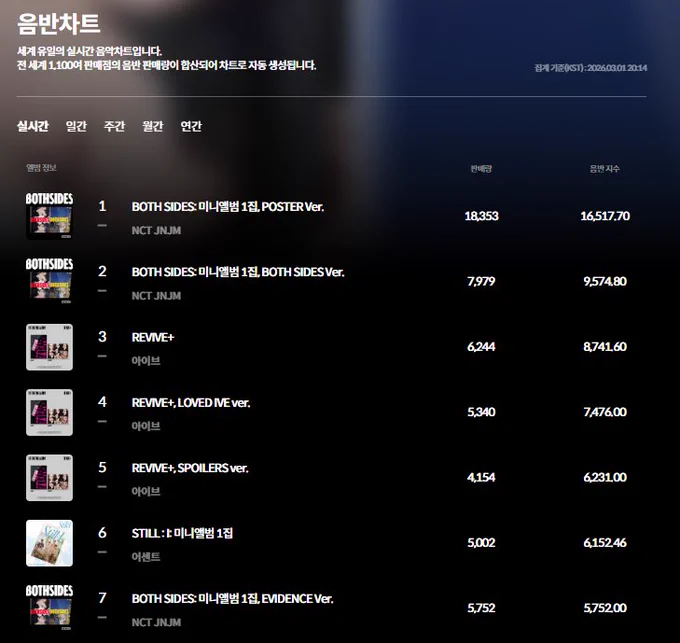Click album index value 9,574.80

pyautogui.click(x=605, y=281)
